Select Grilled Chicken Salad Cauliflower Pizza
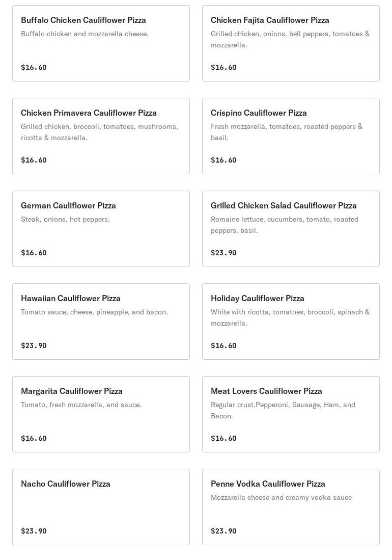Viewport: 392px width, 560px height. pos(291,229)
